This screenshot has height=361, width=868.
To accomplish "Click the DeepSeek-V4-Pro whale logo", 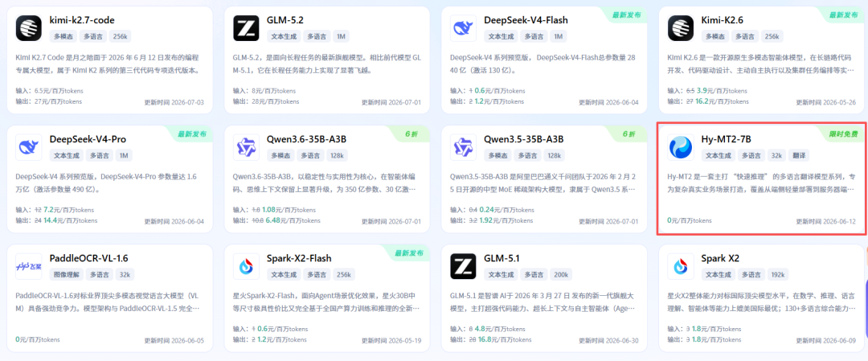I will [29, 147].
